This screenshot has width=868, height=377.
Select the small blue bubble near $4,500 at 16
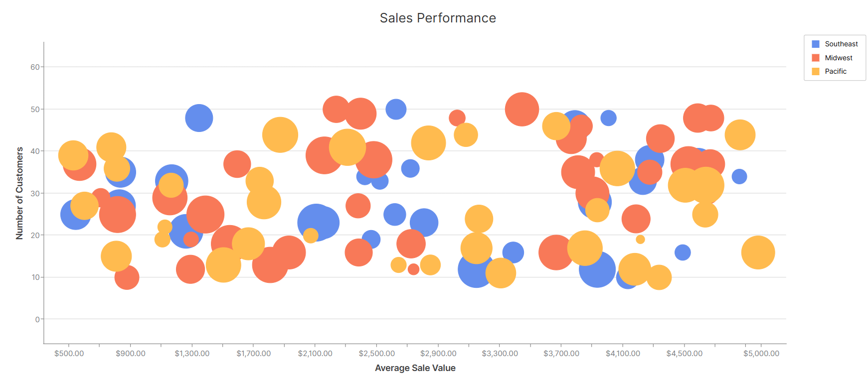[x=683, y=252]
